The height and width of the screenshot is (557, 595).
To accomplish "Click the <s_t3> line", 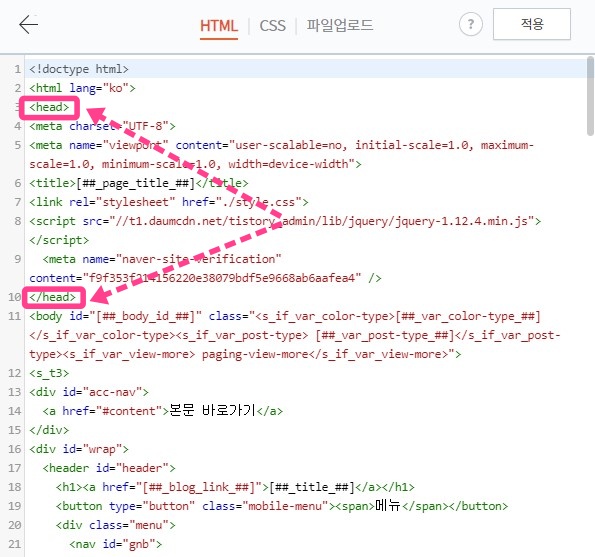I will [x=49, y=373].
